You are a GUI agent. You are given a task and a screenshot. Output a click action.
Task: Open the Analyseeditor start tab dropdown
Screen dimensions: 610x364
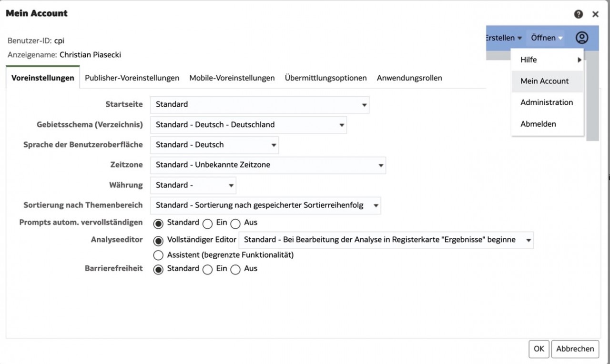pyautogui.click(x=386, y=240)
